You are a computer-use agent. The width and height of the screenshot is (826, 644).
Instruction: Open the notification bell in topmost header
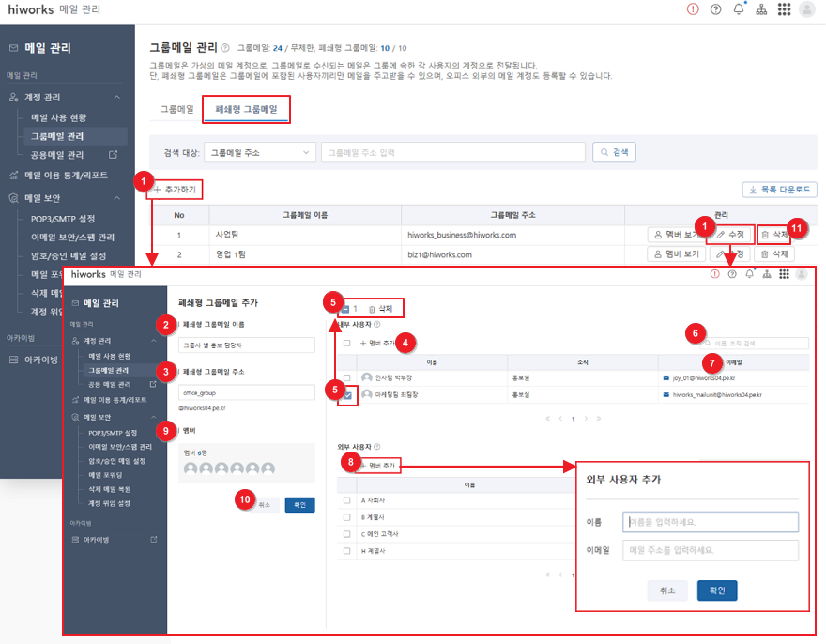coord(739,9)
